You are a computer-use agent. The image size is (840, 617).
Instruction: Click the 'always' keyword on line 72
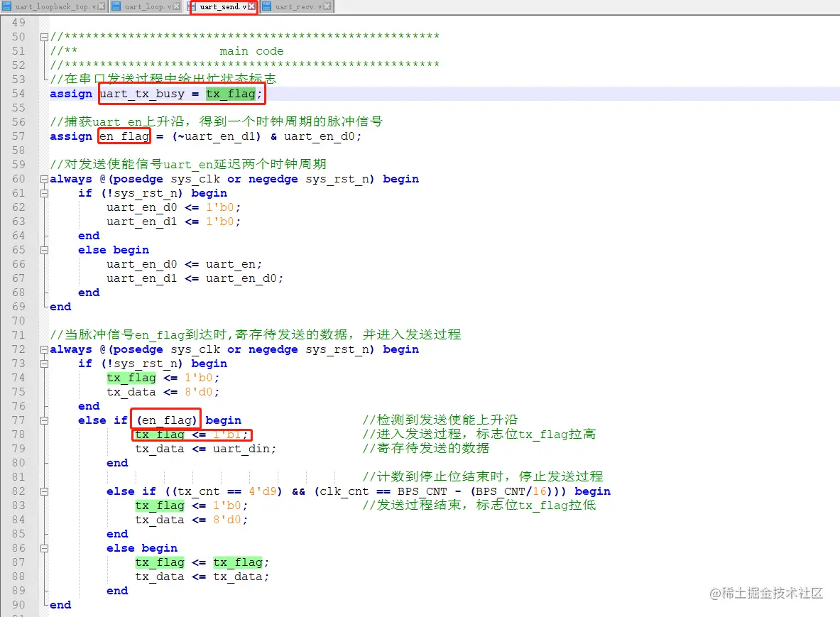(x=71, y=350)
